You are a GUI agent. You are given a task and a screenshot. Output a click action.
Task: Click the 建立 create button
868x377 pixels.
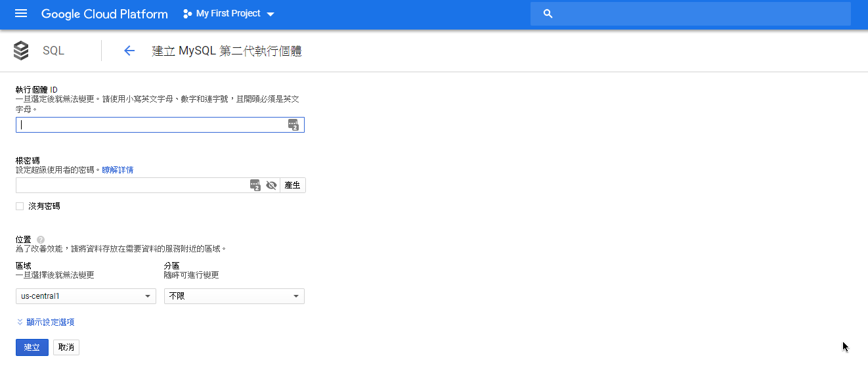(x=32, y=347)
